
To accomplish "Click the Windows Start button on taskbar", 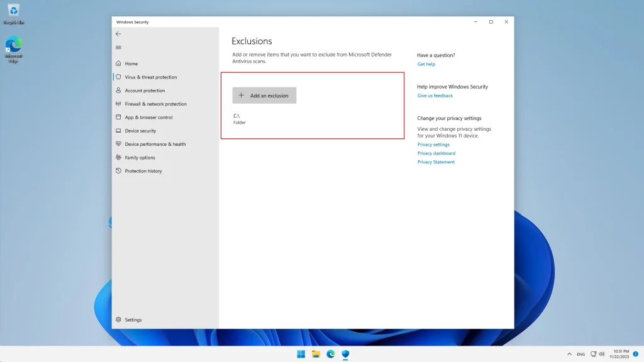I will [301, 354].
